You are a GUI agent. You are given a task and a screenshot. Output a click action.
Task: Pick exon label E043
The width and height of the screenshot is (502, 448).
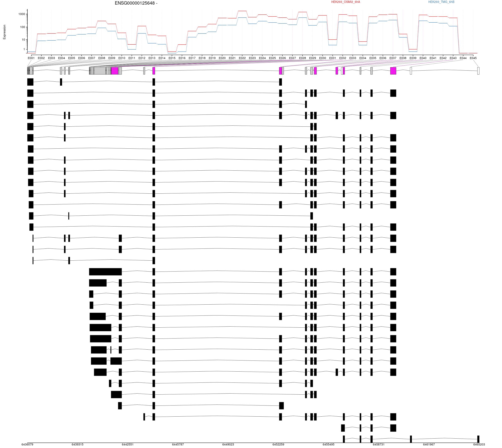(x=453, y=58)
